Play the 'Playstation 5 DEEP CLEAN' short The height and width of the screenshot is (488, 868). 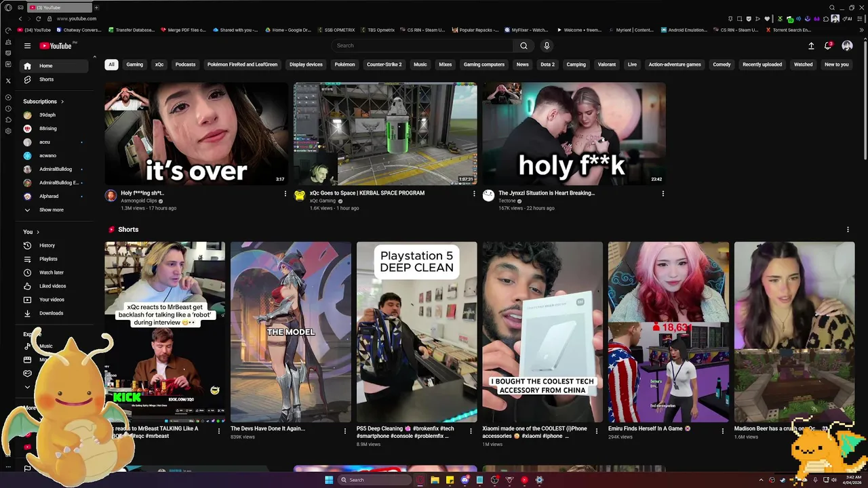point(417,332)
